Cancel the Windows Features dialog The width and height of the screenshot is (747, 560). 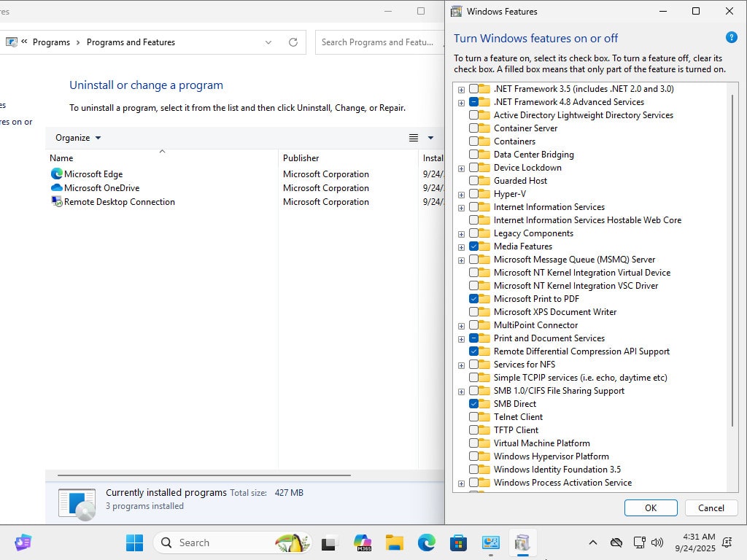[711, 508]
